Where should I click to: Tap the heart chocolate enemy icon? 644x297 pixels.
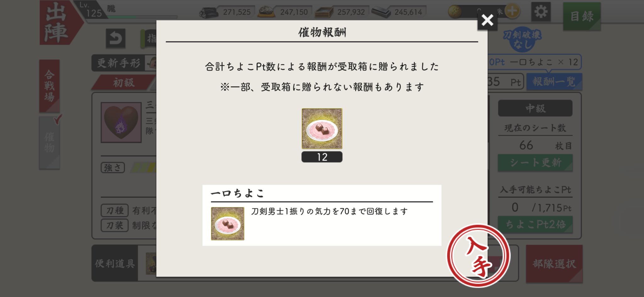point(121,122)
